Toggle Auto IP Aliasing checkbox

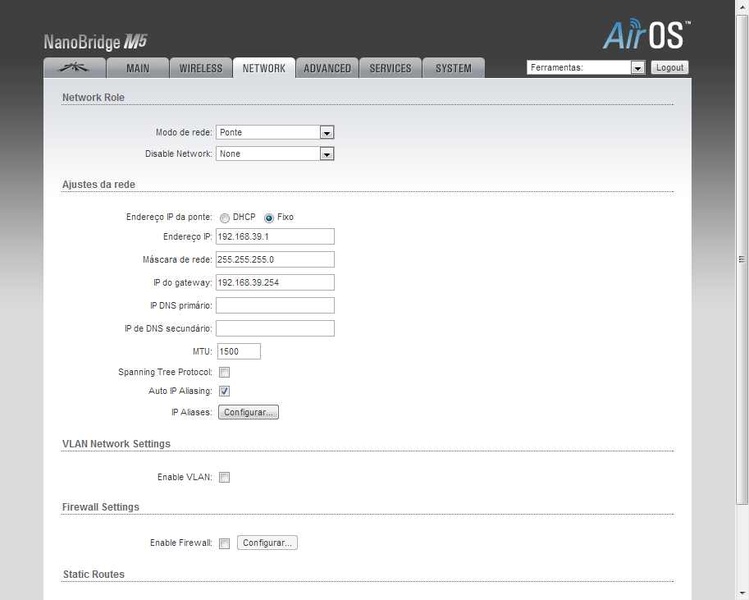coord(225,391)
